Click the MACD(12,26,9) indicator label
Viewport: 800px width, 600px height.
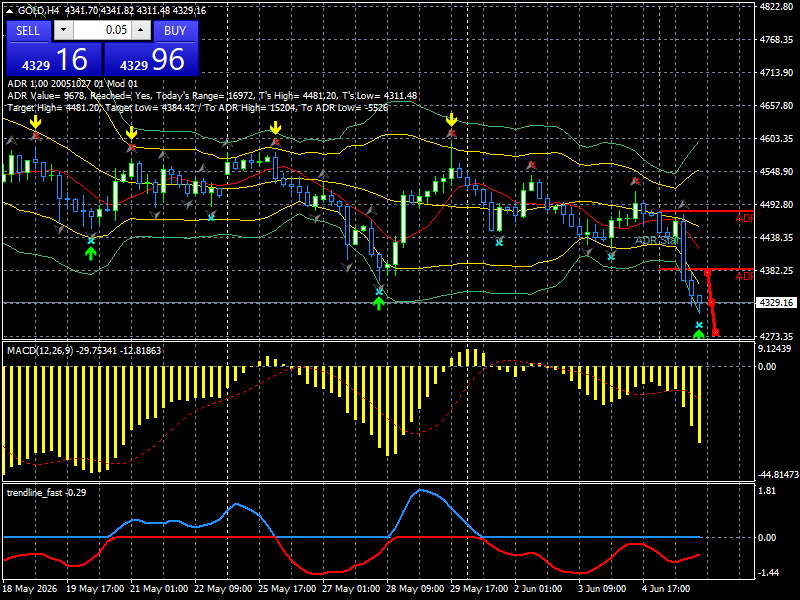click(84, 351)
